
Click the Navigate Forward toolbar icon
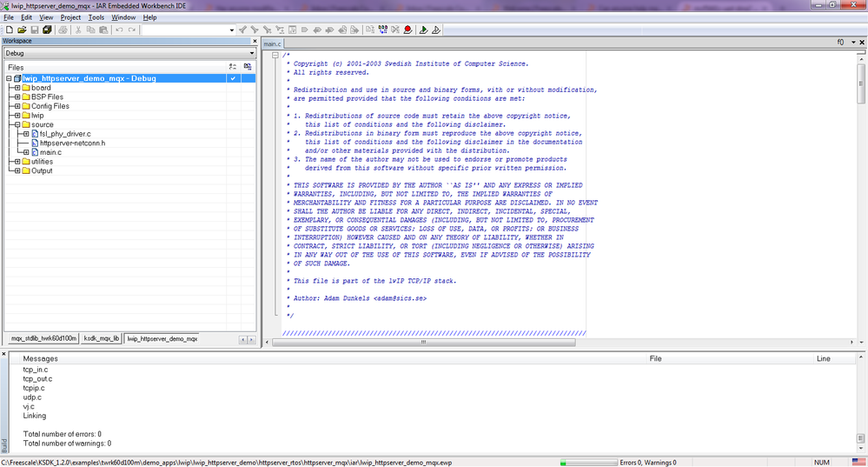(354, 30)
